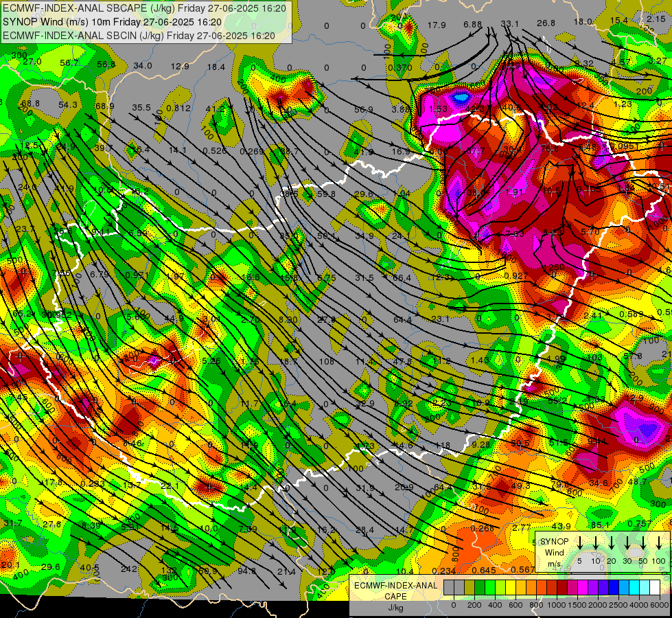Click the map value 85.1

[600, 525]
